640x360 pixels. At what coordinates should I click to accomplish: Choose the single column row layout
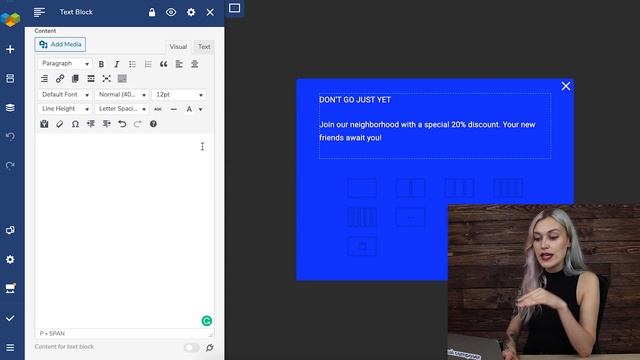point(362,188)
